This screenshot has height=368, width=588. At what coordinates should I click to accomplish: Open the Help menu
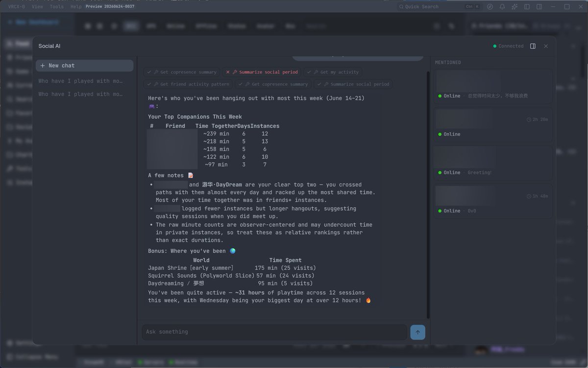[76, 7]
